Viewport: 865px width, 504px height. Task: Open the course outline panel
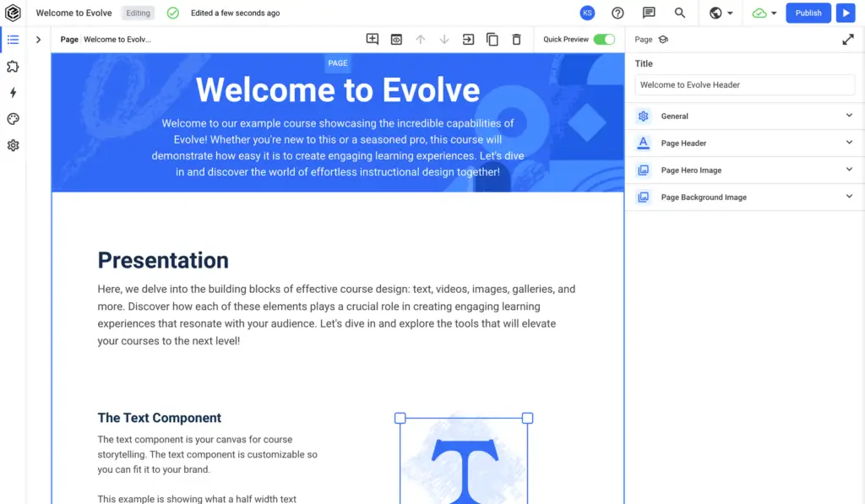tap(13, 39)
